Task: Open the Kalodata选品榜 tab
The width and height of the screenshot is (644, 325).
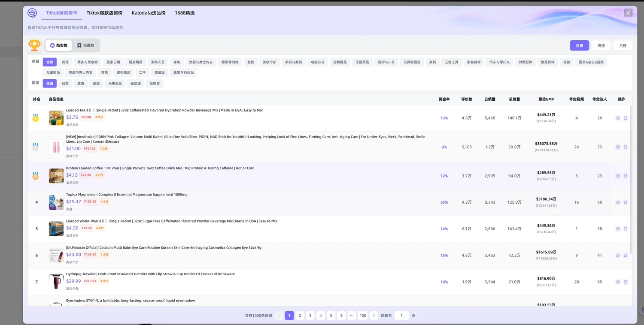Action: coord(149,13)
